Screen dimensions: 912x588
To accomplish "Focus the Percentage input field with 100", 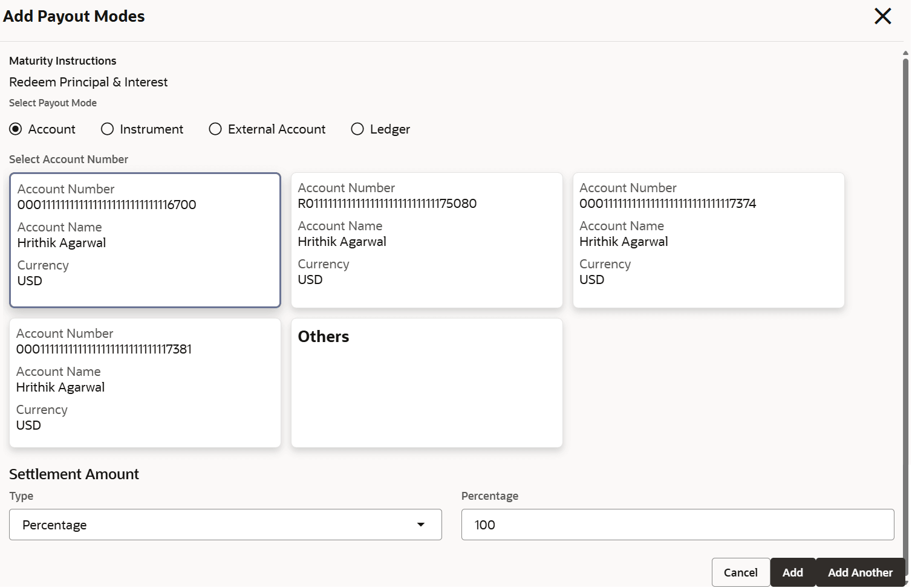I will [677, 525].
